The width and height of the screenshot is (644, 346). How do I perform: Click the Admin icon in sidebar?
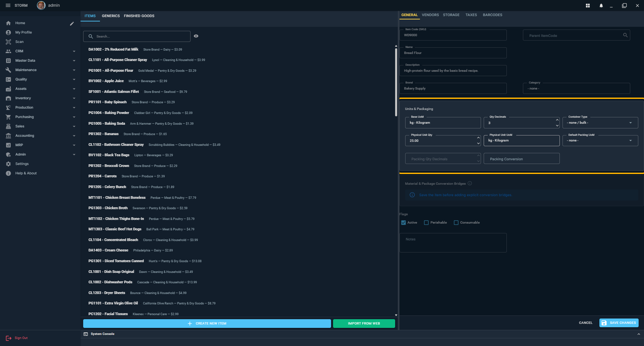(x=8, y=155)
